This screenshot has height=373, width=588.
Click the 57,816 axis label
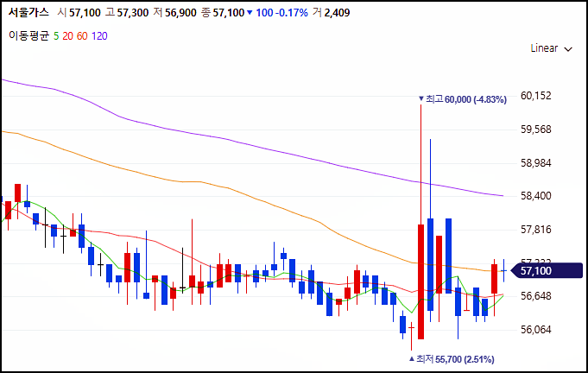point(536,230)
